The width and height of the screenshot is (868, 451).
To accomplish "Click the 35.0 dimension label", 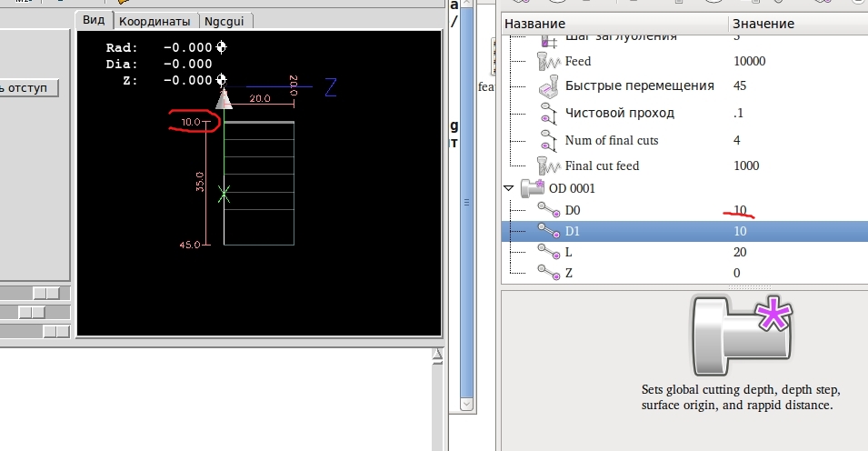I will [x=200, y=182].
